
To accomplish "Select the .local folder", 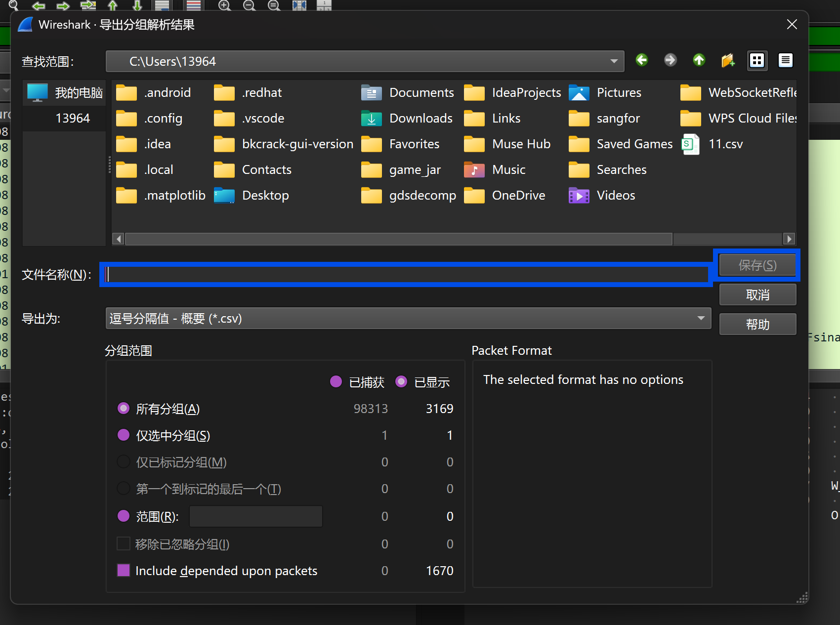I will pos(145,170).
